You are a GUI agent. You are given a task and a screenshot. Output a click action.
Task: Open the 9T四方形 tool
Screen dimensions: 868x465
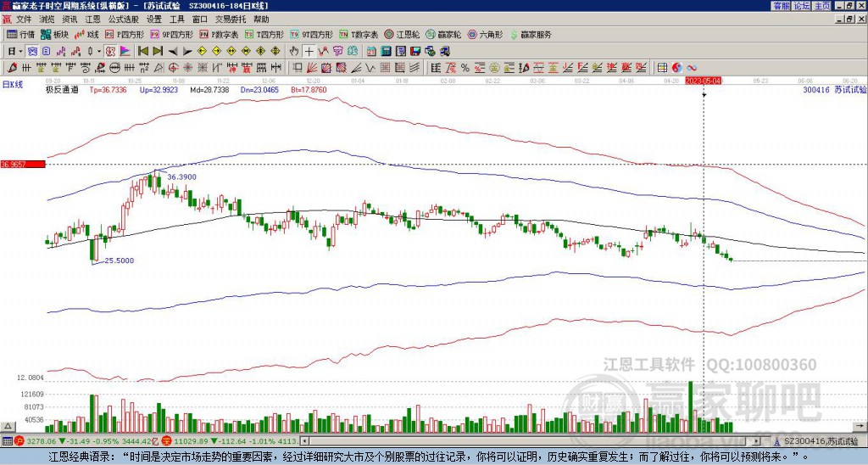312,34
